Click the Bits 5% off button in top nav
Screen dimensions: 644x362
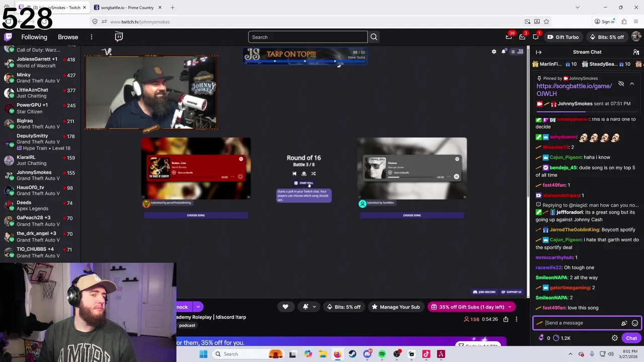(606, 37)
